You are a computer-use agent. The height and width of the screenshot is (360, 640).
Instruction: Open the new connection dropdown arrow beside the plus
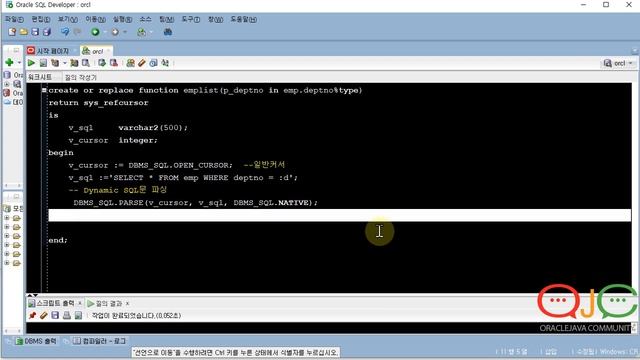pyautogui.click(x=19, y=62)
